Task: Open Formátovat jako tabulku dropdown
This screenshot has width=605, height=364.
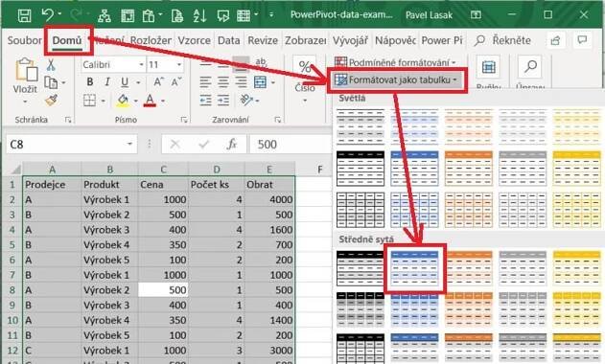Action: (x=397, y=80)
